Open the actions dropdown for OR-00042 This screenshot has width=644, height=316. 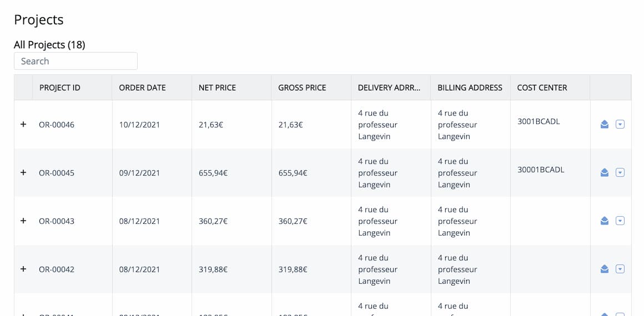pos(620,269)
